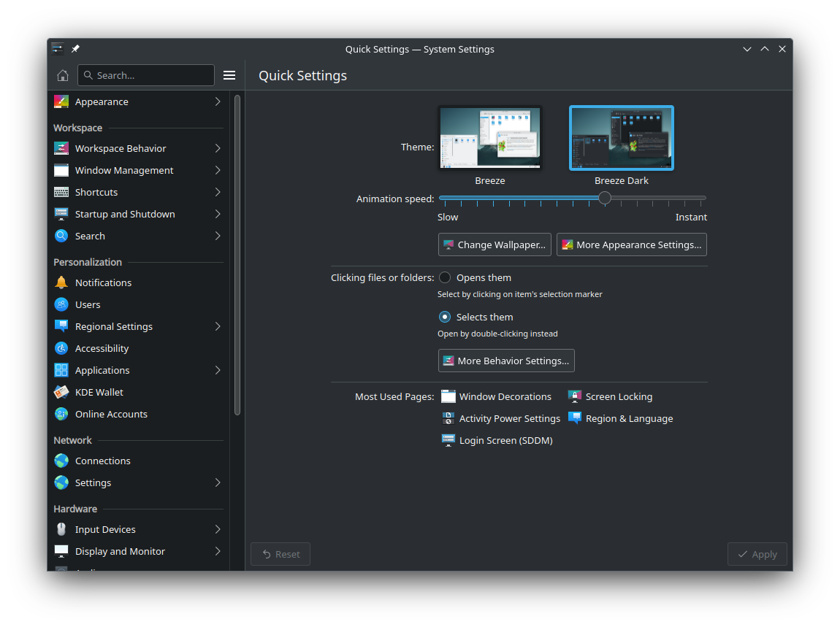
Task: Open Login Screen (SDDM) settings
Action: coord(505,440)
